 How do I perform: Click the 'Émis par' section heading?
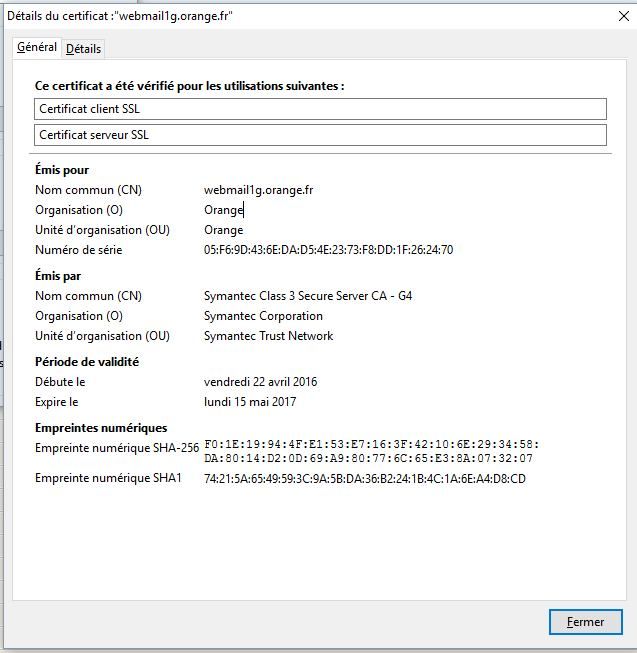click(x=58, y=276)
